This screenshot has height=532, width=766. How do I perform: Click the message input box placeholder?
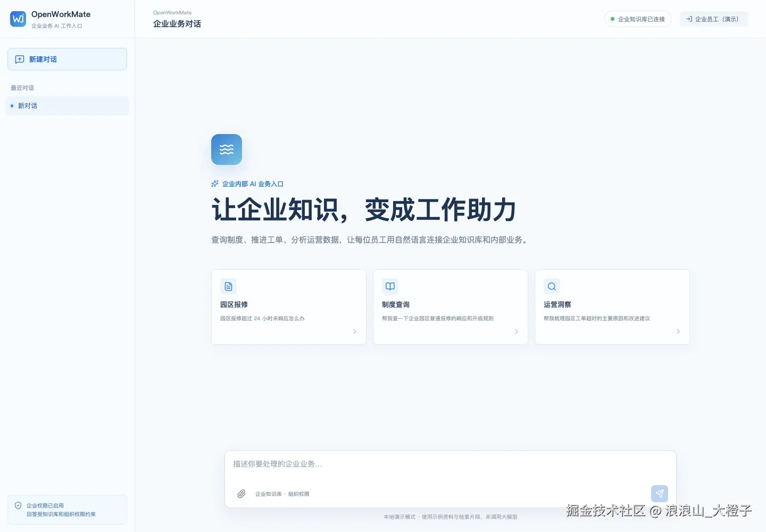click(278, 464)
